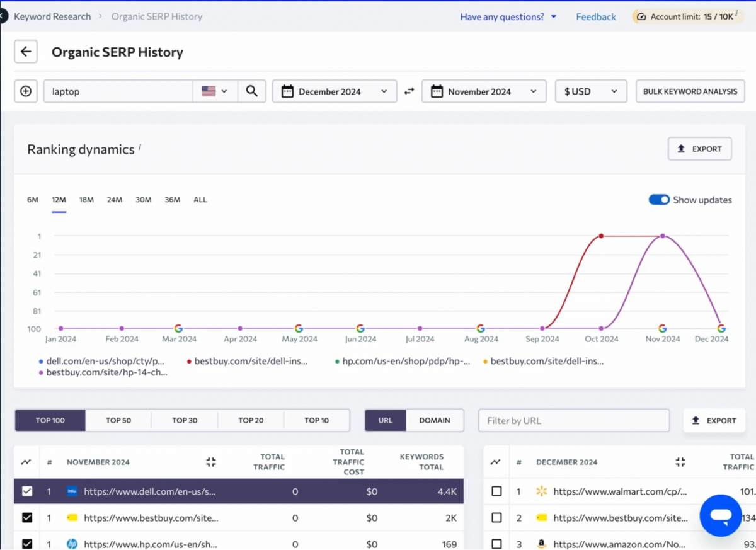The image size is (756, 550).
Task: Select the ALL time range
Action: pos(200,200)
